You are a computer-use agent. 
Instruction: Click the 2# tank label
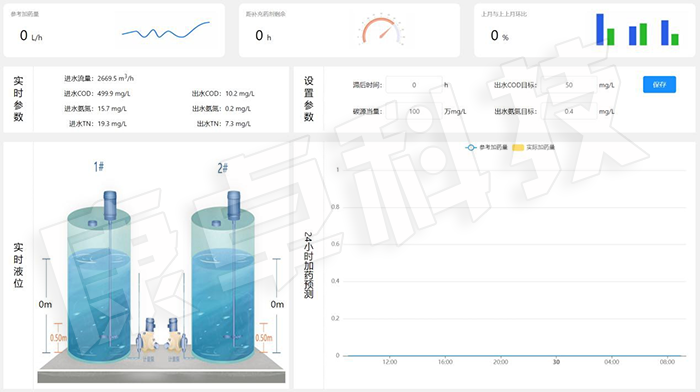point(222,168)
